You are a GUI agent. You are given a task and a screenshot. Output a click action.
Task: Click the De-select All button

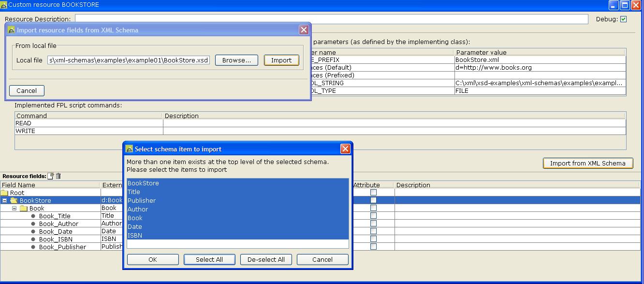pos(266,259)
